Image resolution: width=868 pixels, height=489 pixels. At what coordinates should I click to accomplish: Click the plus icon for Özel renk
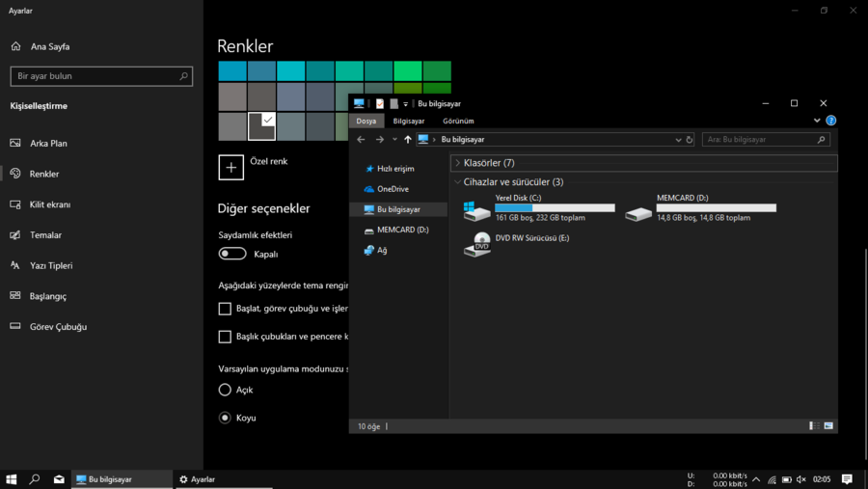pyautogui.click(x=231, y=167)
